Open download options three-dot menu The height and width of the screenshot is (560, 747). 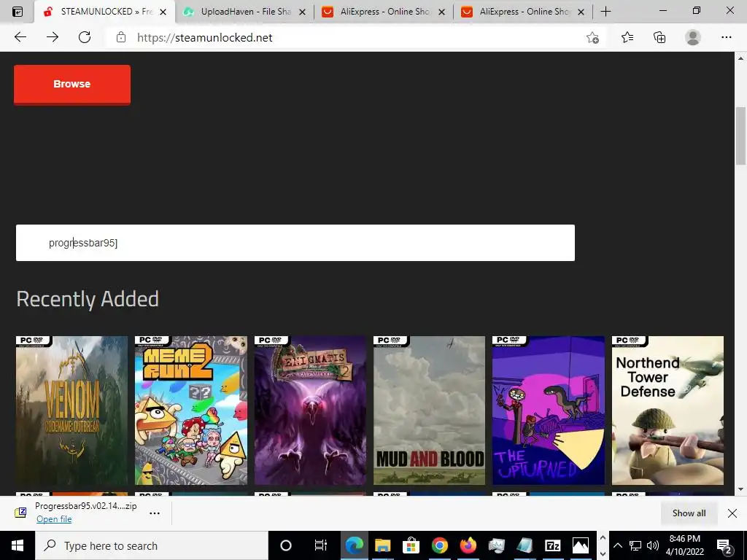pos(155,513)
